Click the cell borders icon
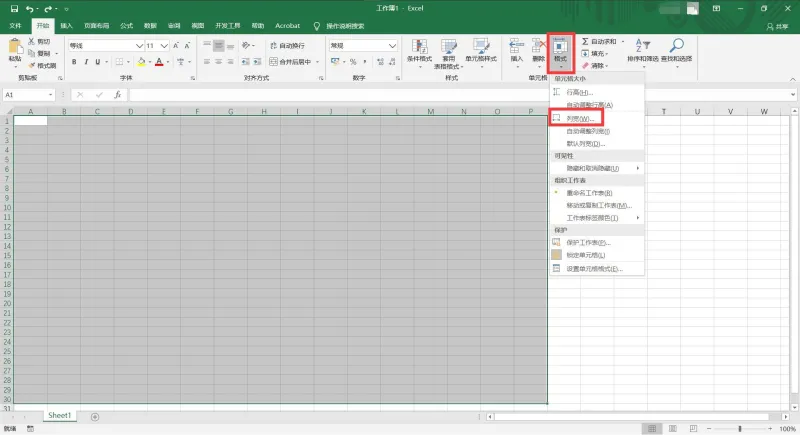 pos(119,62)
